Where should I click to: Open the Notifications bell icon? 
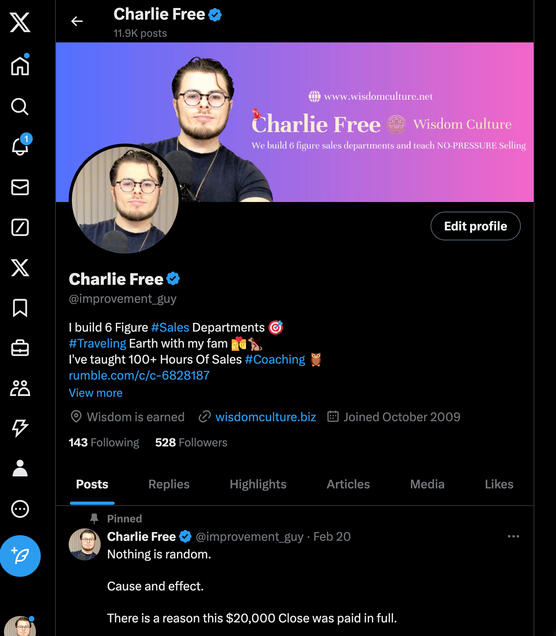(x=20, y=145)
